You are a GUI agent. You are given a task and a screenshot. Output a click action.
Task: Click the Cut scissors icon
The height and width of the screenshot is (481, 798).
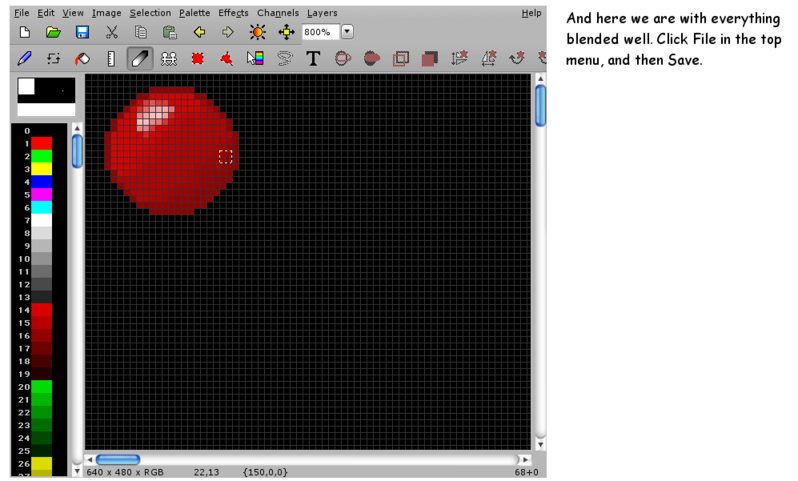tap(112, 32)
